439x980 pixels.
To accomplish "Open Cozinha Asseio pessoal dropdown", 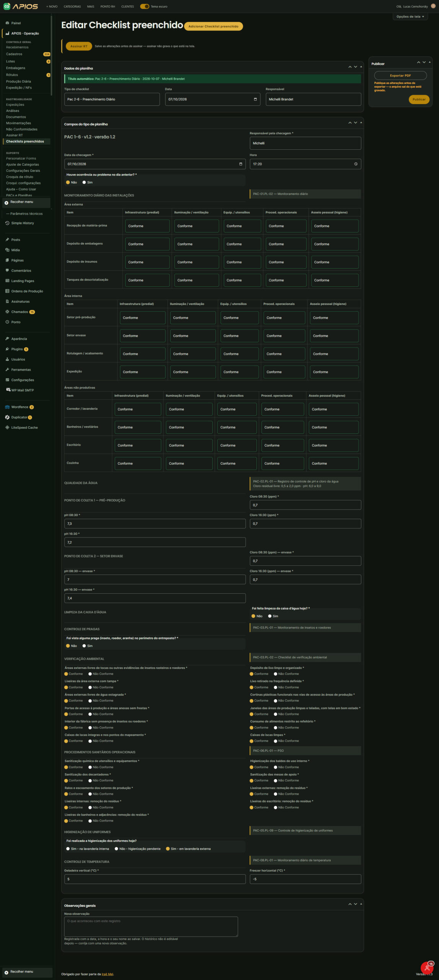I will pos(333,463).
